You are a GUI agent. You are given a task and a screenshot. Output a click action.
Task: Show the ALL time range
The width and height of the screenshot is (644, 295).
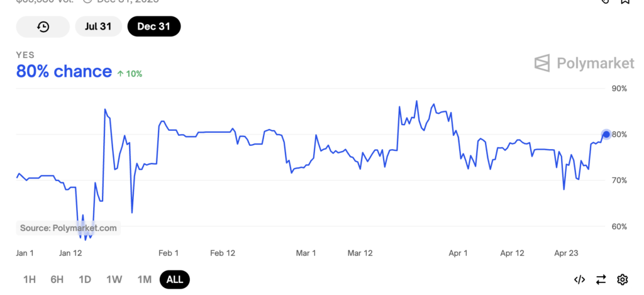[x=174, y=279]
